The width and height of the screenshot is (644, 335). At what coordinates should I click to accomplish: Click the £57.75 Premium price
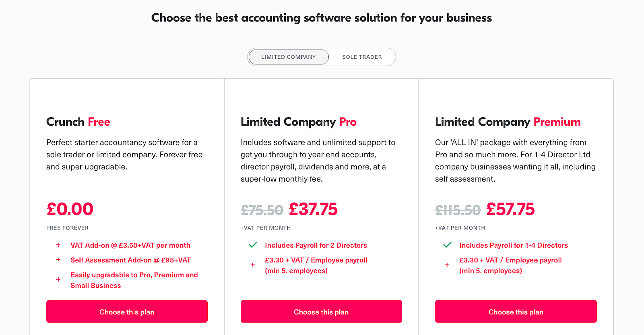point(510,209)
